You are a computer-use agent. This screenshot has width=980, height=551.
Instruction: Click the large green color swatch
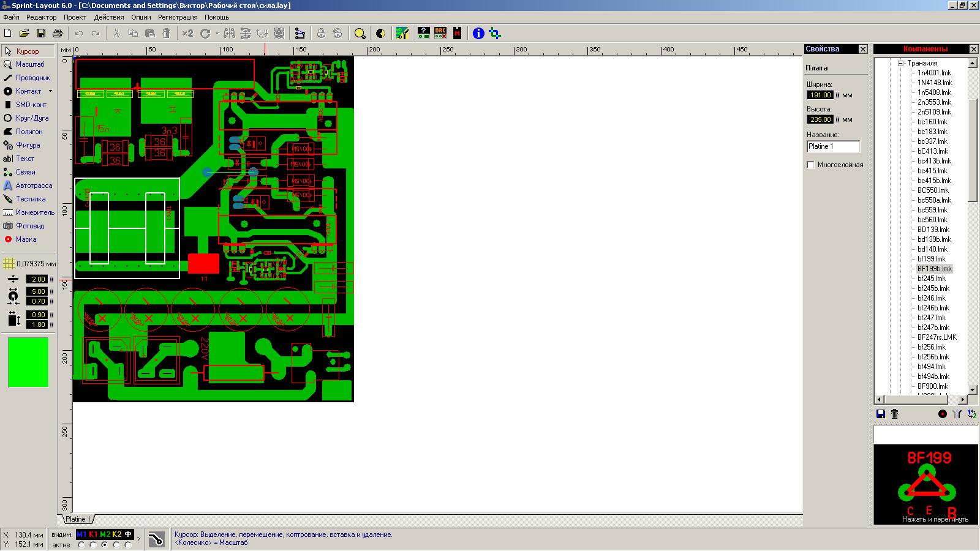28,362
